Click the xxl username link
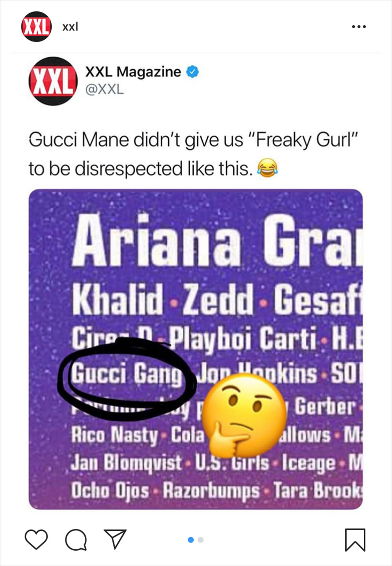Image resolution: width=392 pixels, height=566 pixels. coord(70,27)
